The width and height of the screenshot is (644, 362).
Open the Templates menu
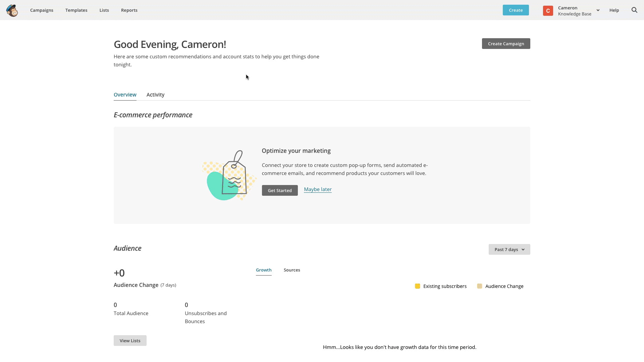pyautogui.click(x=76, y=10)
